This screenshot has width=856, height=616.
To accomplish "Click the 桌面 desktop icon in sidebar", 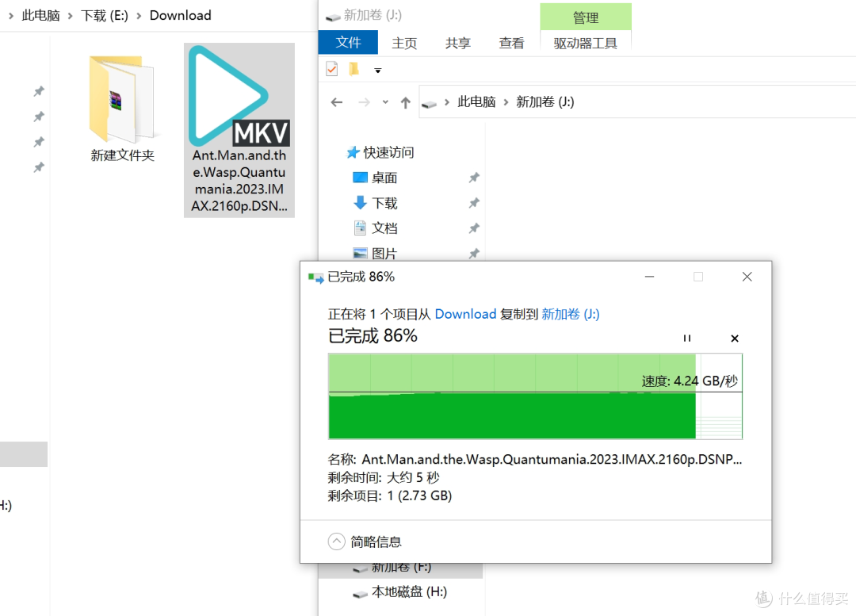I will pyautogui.click(x=360, y=177).
